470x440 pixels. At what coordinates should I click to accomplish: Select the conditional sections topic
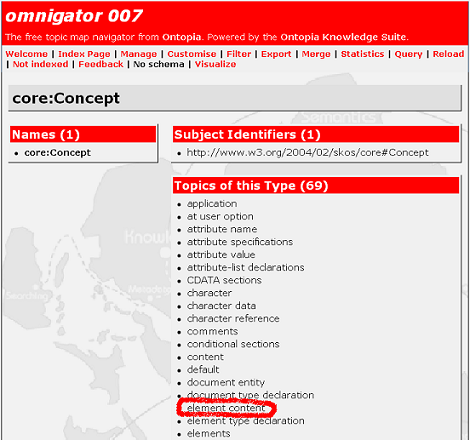click(233, 344)
